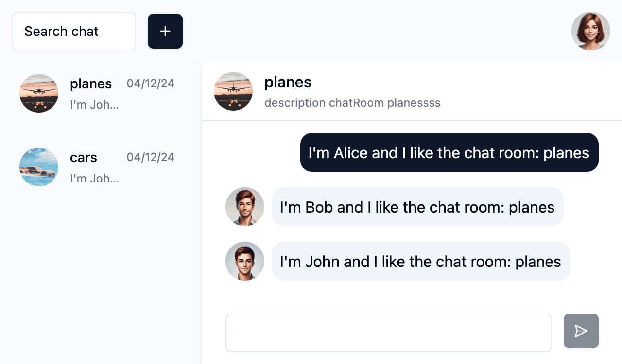Screen dimensions: 622x364
Task: Send message with paper plane icon
Action: click(x=581, y=331)
